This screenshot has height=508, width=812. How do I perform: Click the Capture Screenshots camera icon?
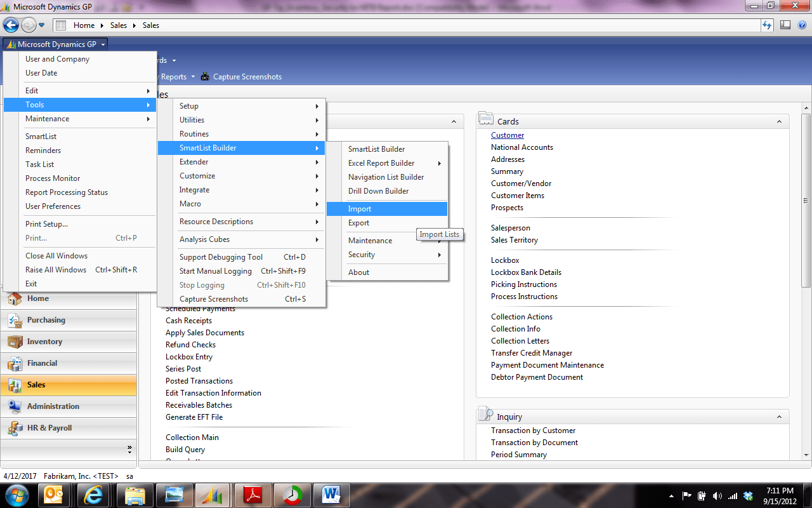(205, 77)
